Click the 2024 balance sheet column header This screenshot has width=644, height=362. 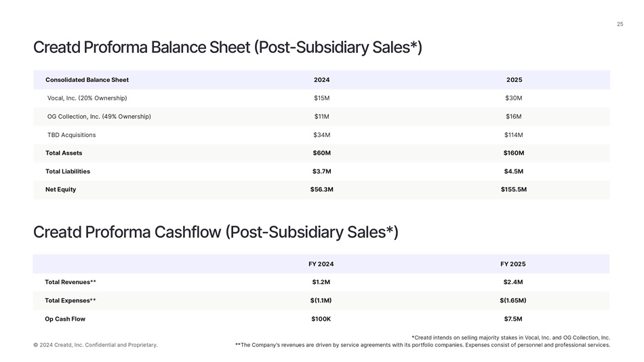[321, 80]
